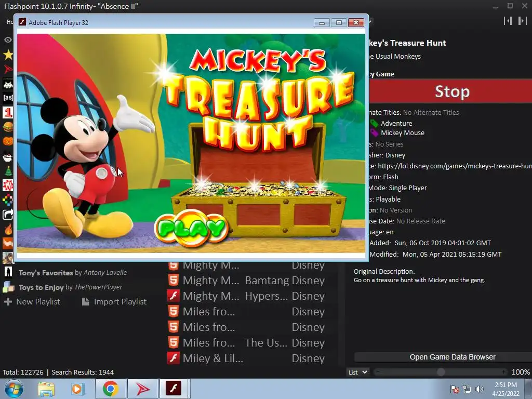The image size is (532, 399).
Task: Click the Tony's Favorites playlist icon
Action: pos(8,272)
